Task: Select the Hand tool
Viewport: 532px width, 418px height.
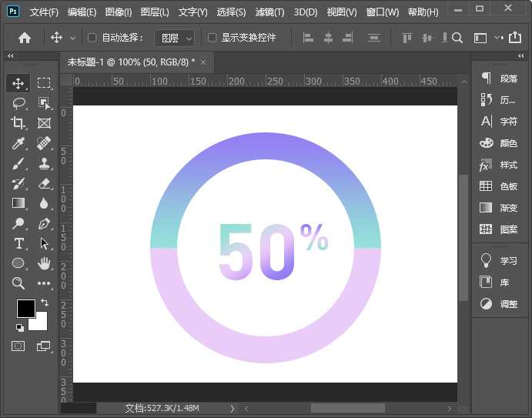Action: (x=44, y=263)
